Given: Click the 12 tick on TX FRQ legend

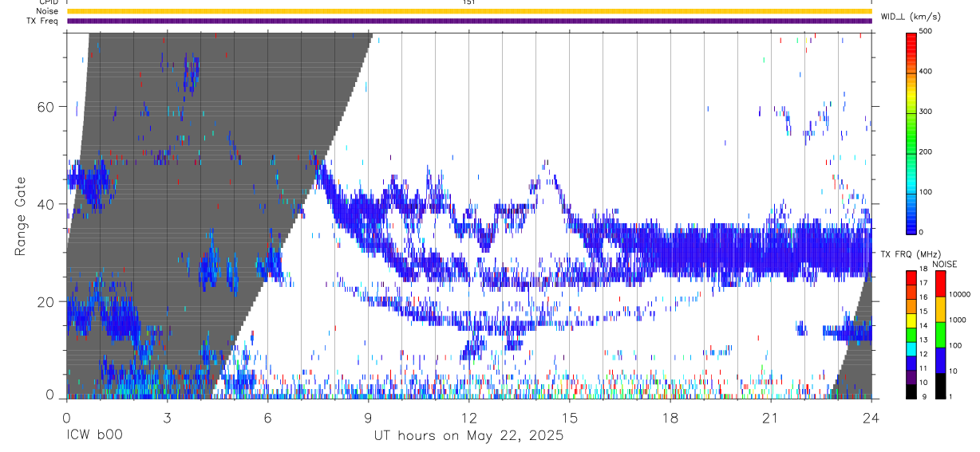Looking at the screenshot, I should (x=924, y=356).
